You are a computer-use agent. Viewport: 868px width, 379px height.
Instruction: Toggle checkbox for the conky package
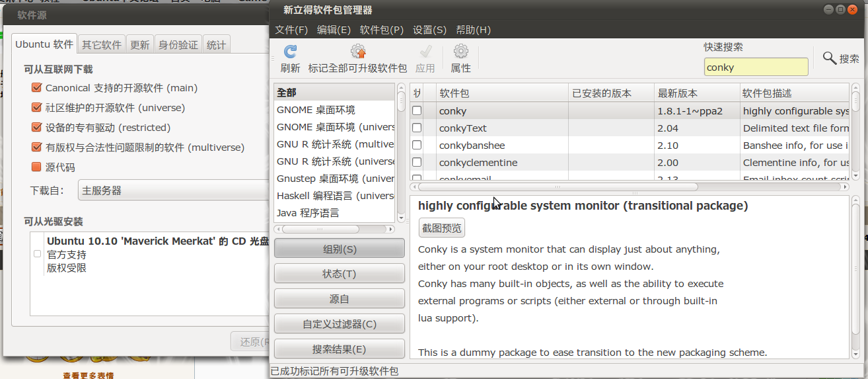[x=417, y=111]
